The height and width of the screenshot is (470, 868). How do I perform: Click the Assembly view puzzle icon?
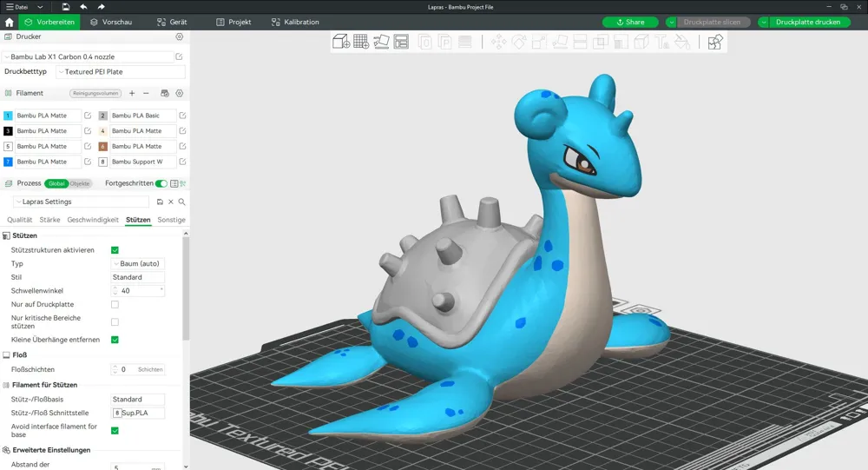(x=715, y=42)
